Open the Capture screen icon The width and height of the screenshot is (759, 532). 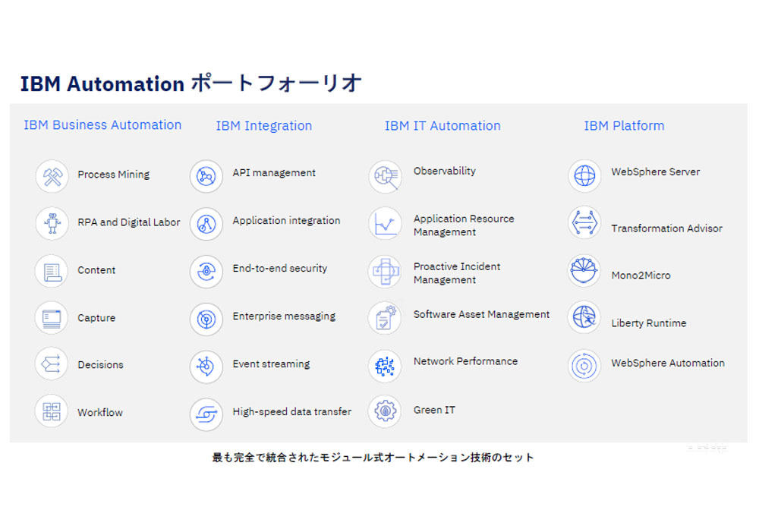pyautogui.click(x=52, y=319)
